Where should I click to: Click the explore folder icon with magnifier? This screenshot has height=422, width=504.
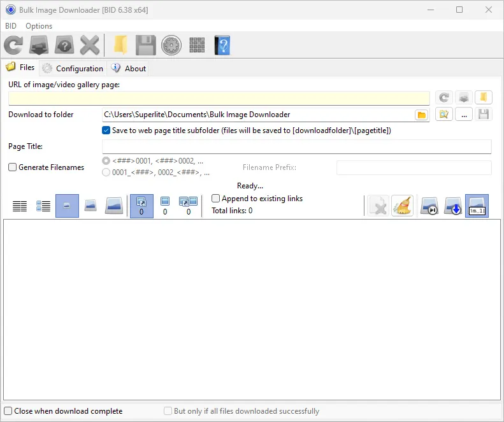[444, 115]
